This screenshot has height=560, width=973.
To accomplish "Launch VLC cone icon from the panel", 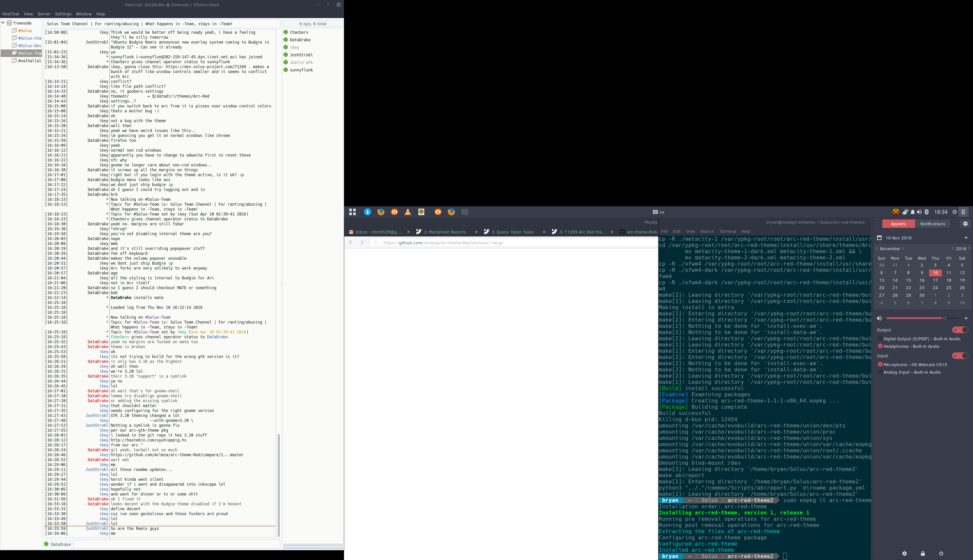I will (408, 212).
